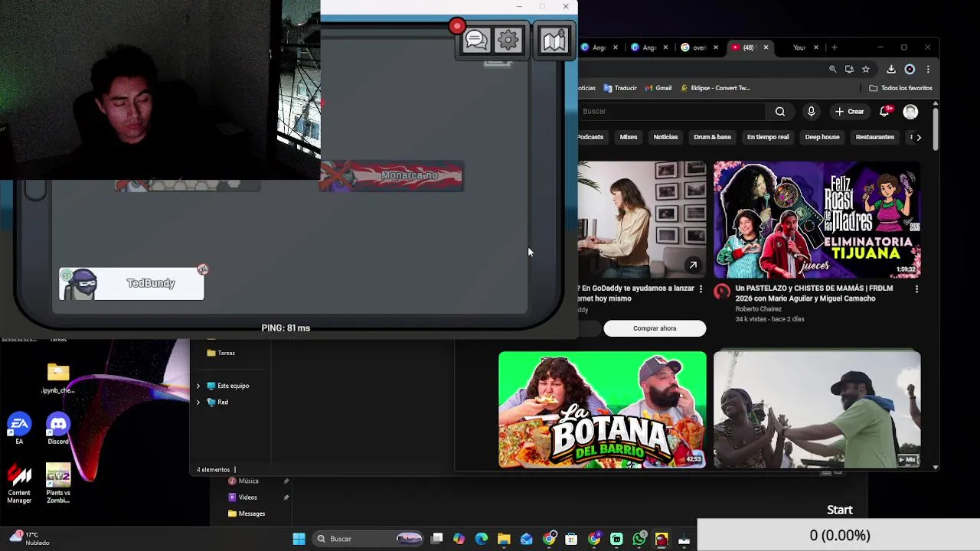Viewport: 980px width, 551px height.
Task: Select the Restaurantes filter chip
Action: coord(875,137)
